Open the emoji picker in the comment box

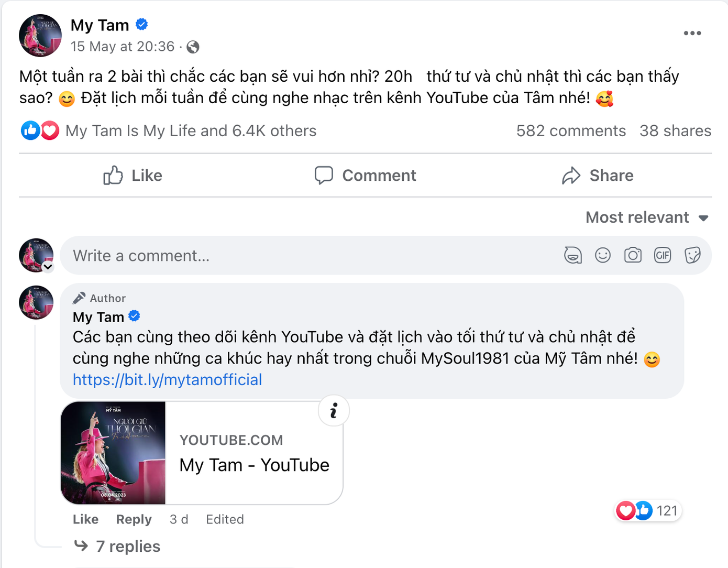603,255
